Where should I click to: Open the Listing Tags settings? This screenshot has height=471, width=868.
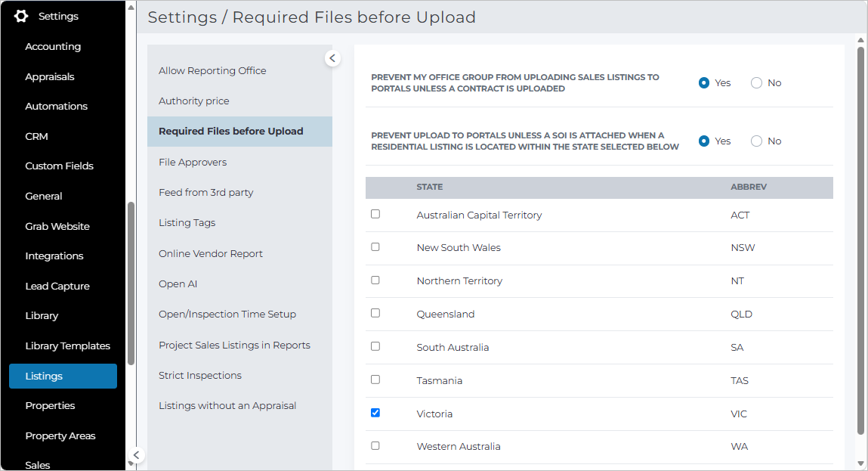point(187,223)
